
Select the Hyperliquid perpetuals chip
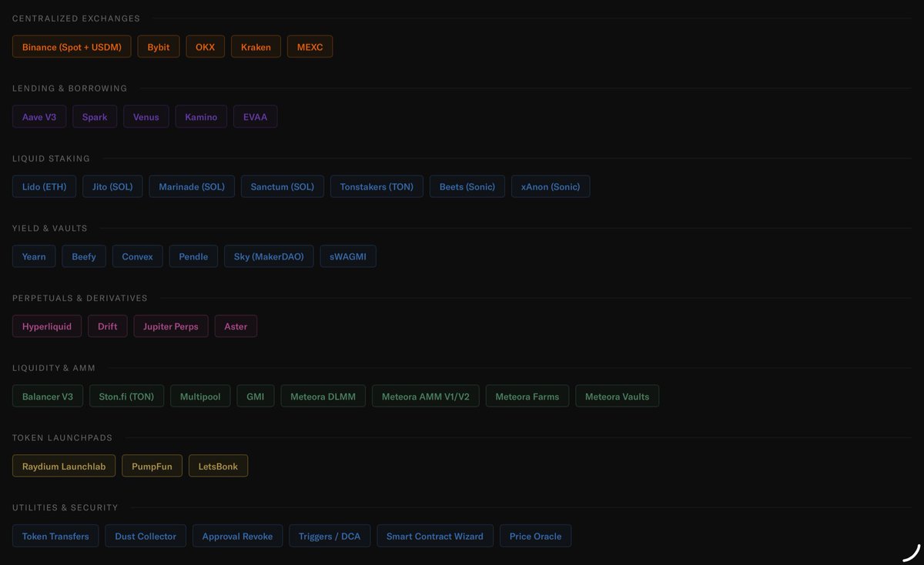tap(47, 326)
